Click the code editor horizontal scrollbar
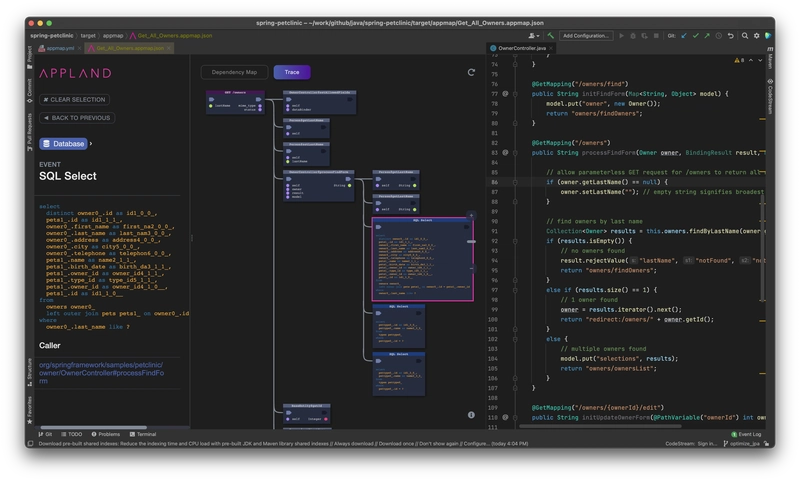 (x=600, y=426)
